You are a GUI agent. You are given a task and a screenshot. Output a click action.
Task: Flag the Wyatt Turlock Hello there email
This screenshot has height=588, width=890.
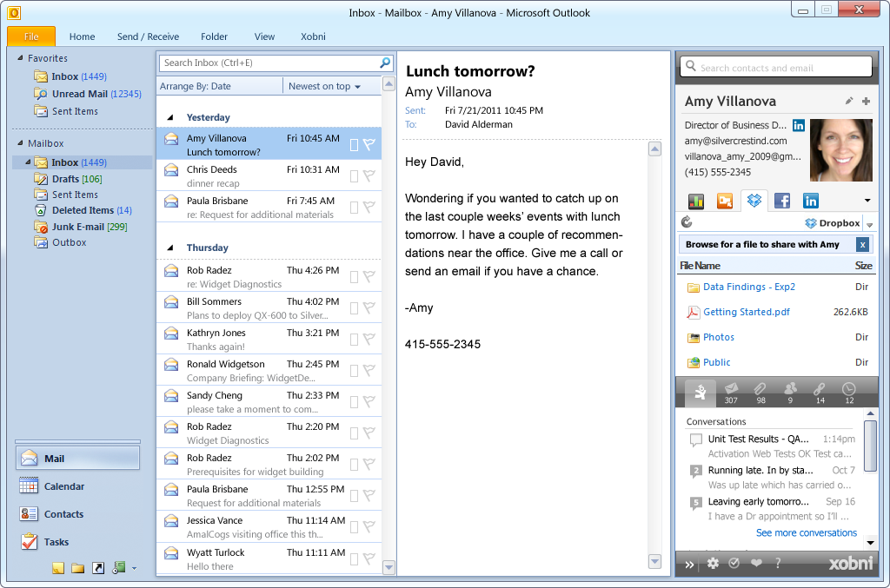(369, 559)
